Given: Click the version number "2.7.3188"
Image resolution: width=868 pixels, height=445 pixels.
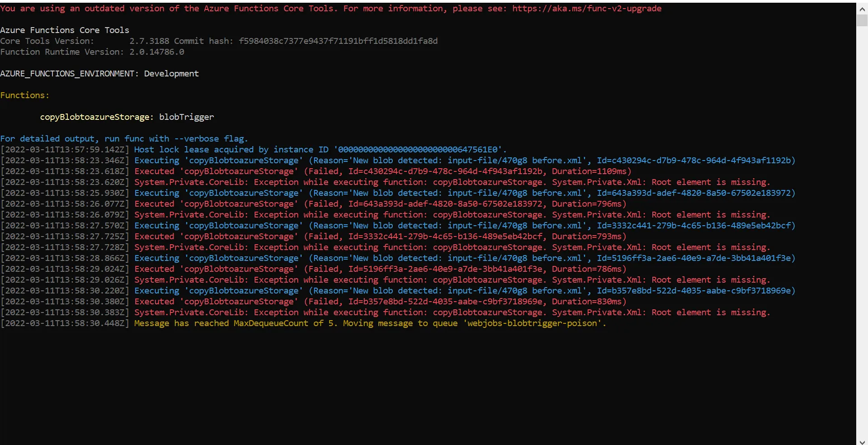Looking at the screenshot, I should click(149, 41).
